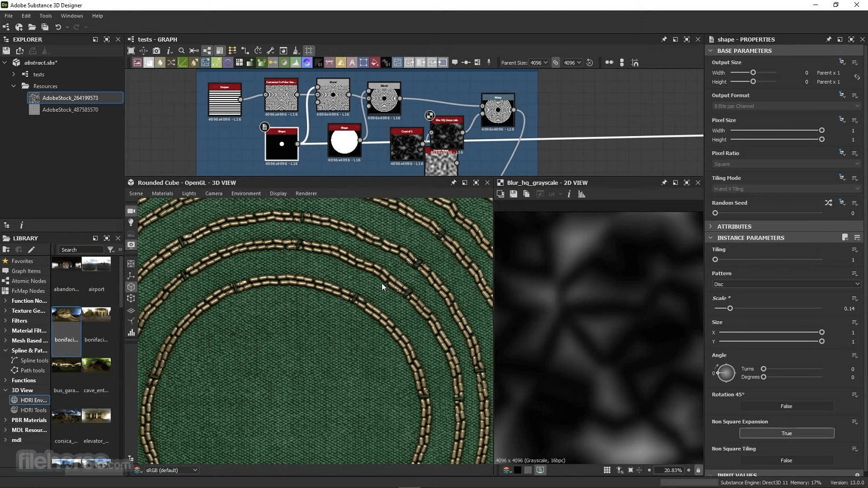Open Parent Size width 4096 dropdown

tap(539, 62)
